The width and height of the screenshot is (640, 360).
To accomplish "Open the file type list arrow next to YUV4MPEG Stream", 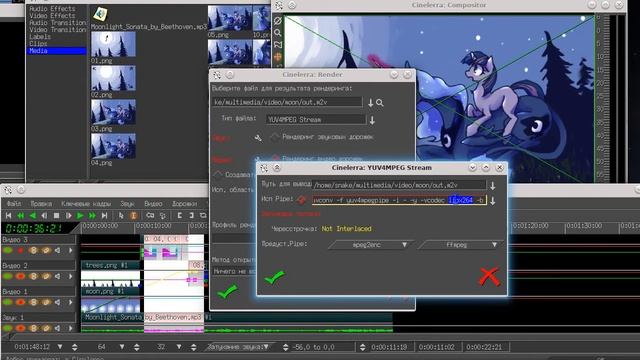I will [x=372, y=120].
